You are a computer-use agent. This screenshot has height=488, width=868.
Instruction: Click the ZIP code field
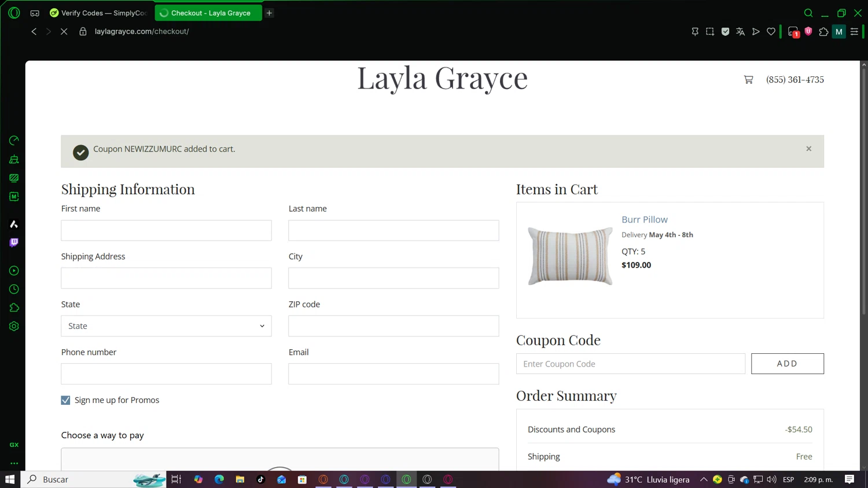click(393, 326)
